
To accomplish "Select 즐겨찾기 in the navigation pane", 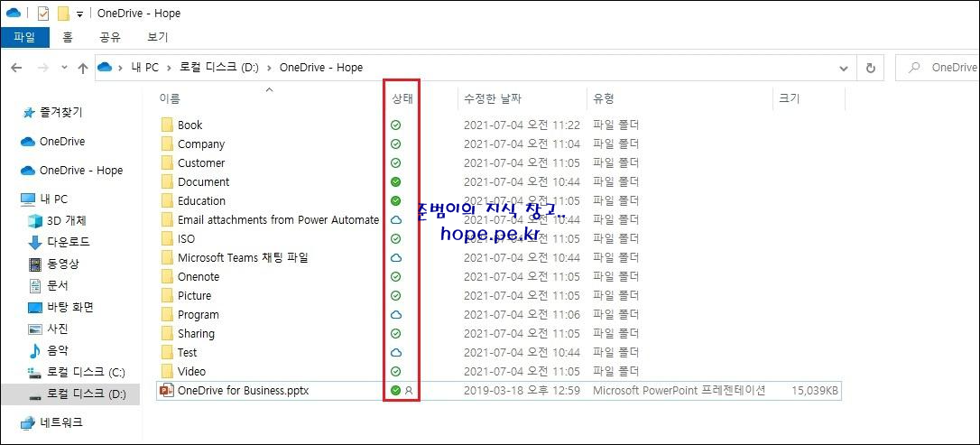I will pyautogui.click(x=60, y=113).
